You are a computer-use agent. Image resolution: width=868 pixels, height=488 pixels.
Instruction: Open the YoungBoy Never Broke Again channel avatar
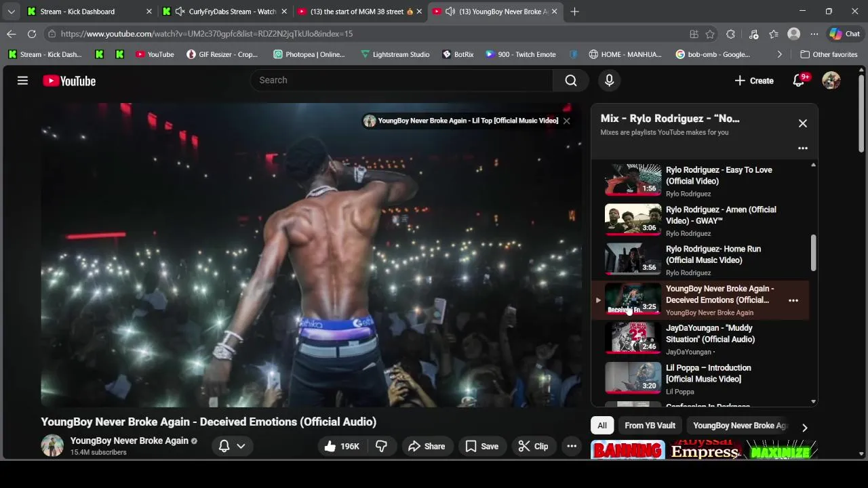52,445
